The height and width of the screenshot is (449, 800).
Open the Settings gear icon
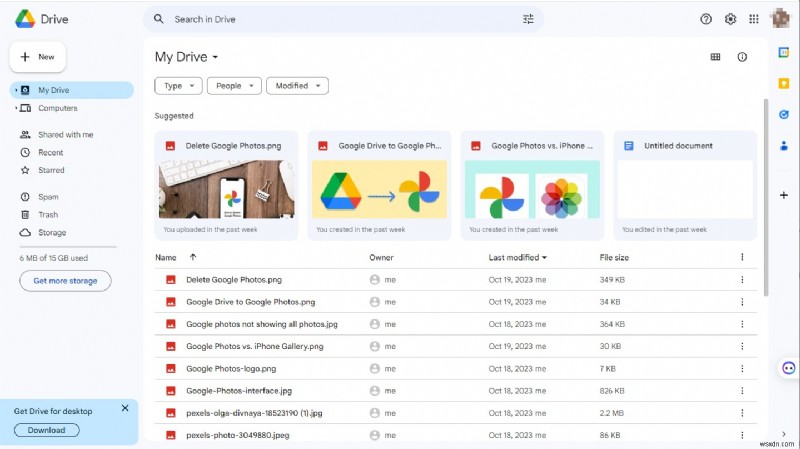[730, 19]
